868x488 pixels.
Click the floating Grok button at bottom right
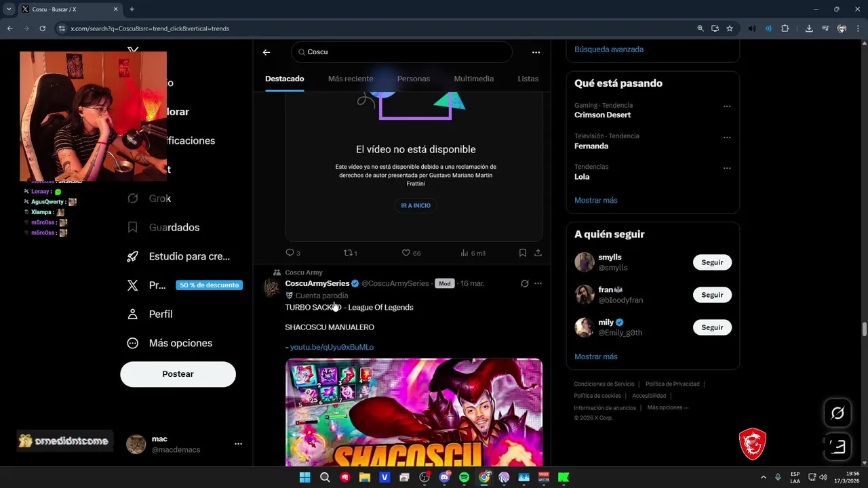pyautogui.click(x=837, y=413)
